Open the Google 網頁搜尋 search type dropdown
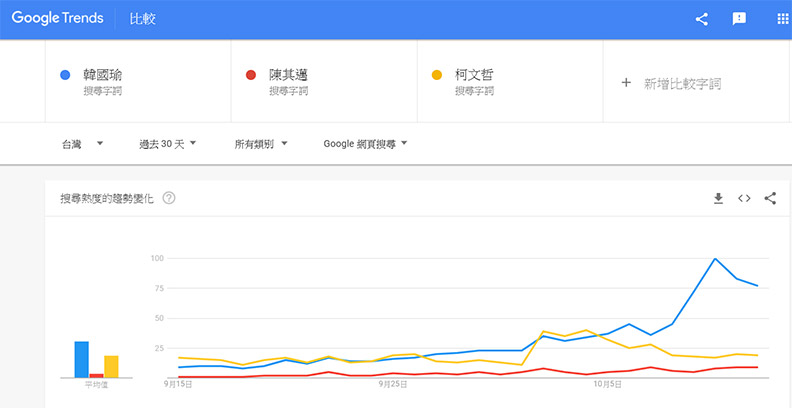This screenshot has width=792, height=408. [366, 144]
